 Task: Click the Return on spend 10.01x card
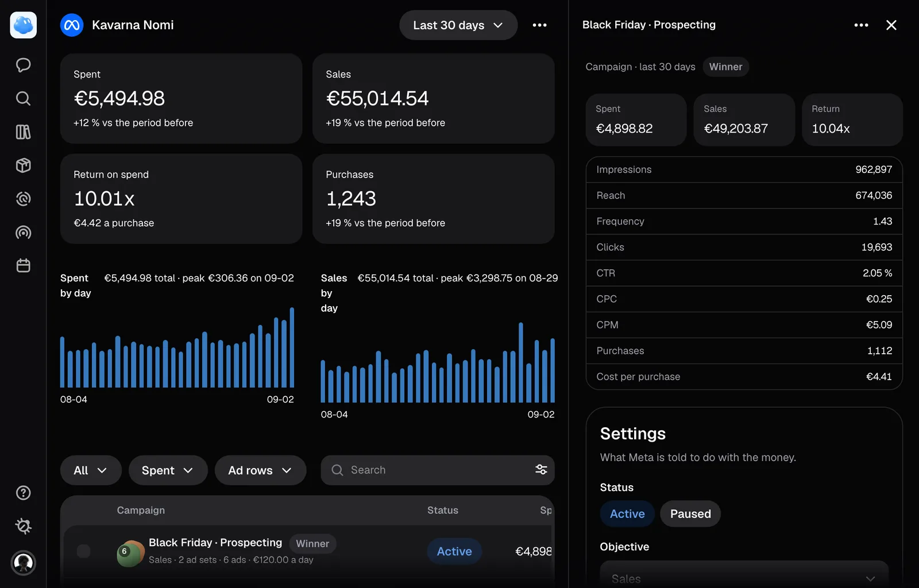[181, 199]
